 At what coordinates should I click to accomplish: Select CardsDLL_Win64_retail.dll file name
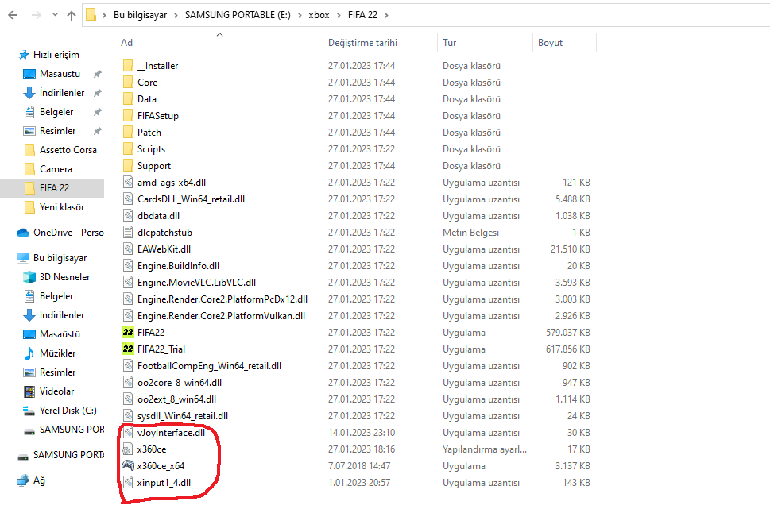click(x=191, y=199)
